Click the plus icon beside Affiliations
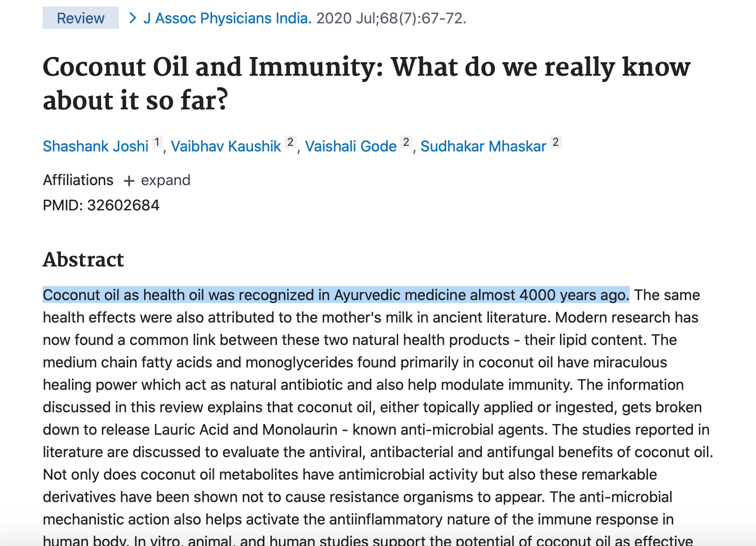 tap(129, 181)
